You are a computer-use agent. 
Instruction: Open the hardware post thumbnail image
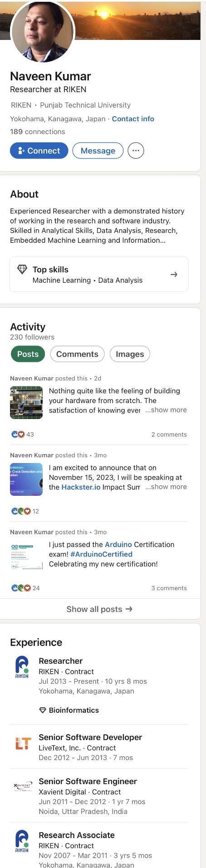tap(26, 402)
